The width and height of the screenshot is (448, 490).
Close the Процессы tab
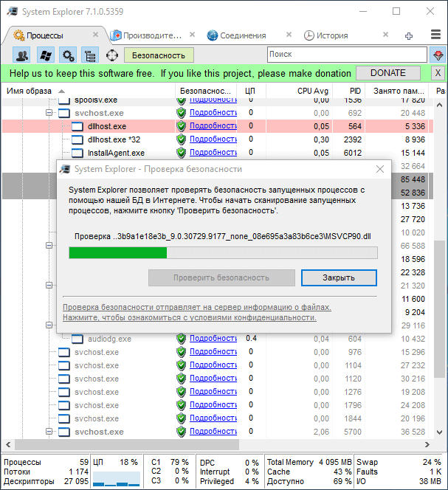[96, 35]
